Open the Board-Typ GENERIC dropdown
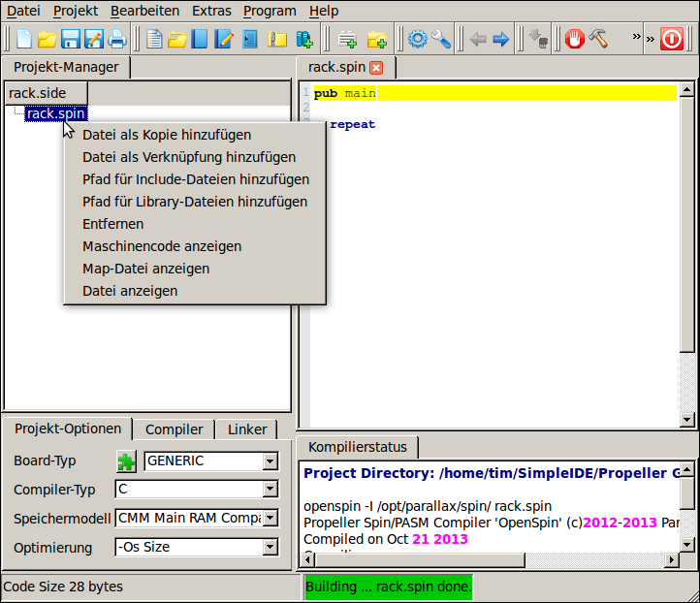The image size is (700, 603). pos(270,461)
